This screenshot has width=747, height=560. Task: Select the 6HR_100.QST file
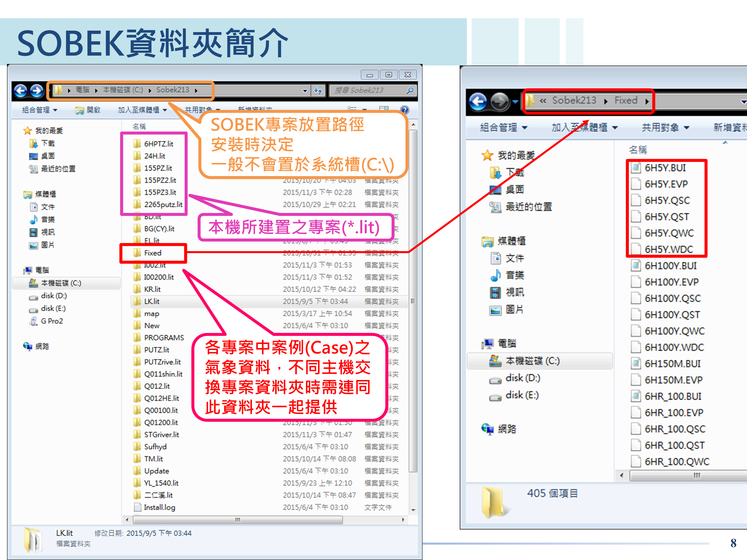668,445
